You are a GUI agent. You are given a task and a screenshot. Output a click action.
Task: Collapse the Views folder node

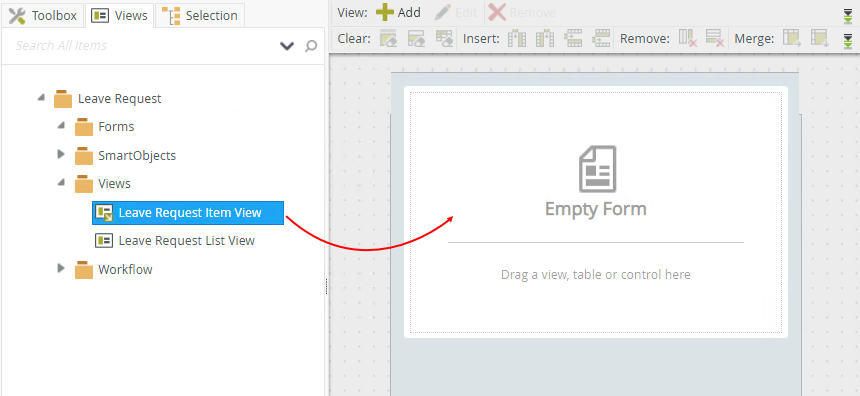61,183
